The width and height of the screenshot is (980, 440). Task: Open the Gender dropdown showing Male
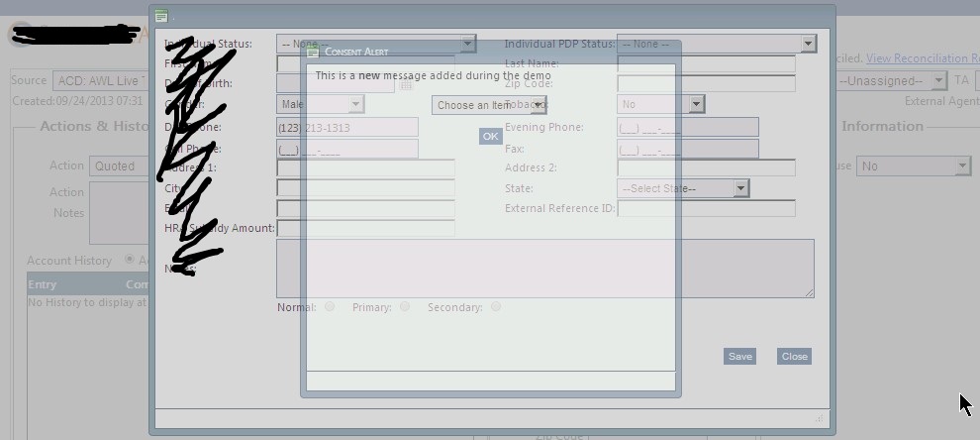click(x=320, y=104)
